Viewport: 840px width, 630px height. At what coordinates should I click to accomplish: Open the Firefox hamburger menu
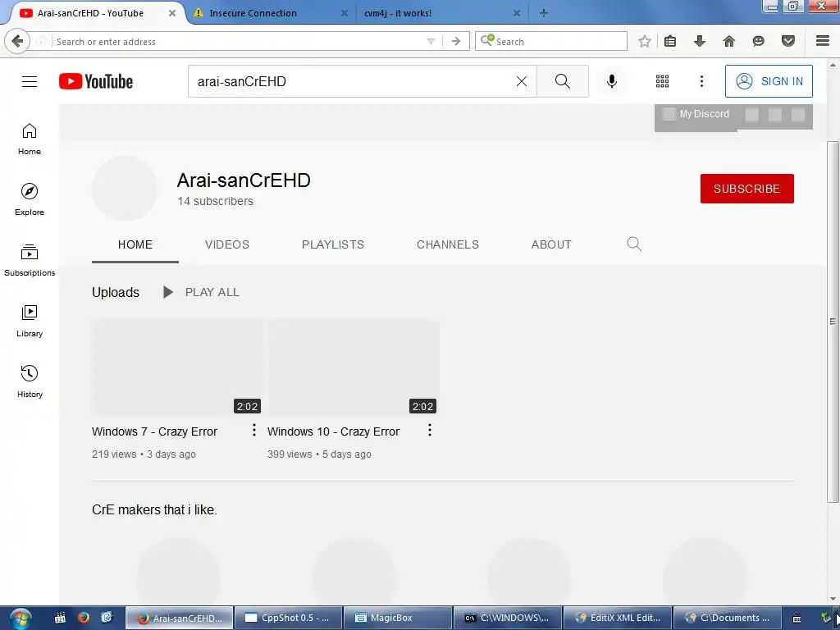(x=823, y=41)
